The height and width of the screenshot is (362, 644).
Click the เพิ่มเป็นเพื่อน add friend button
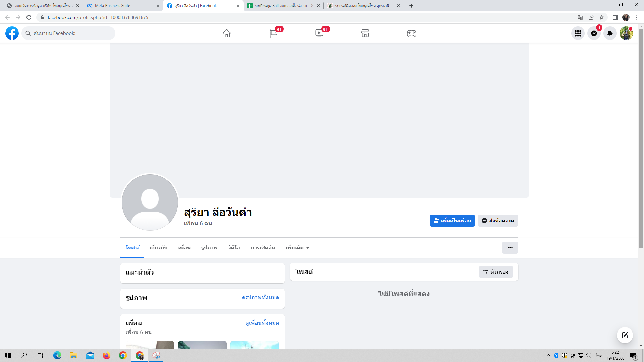[452, 221]
